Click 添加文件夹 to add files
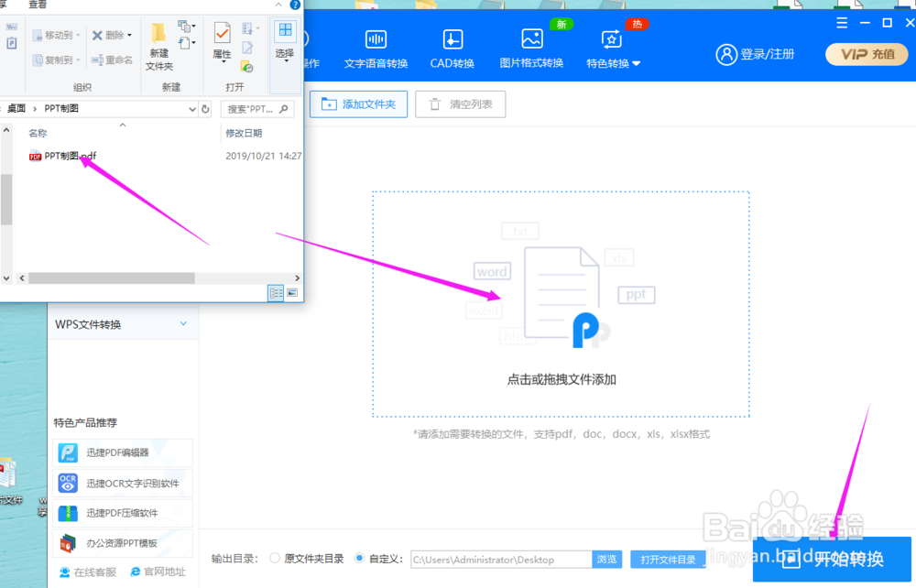The image size is (916, 588). pyautogui.click(x=358, y=103)
